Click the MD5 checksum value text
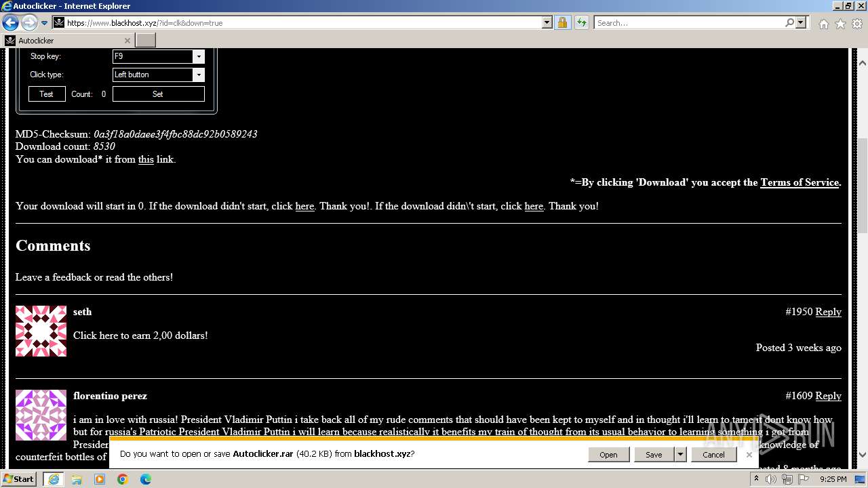This screenshot has height=488, width=868. click(x=176, y=134)
